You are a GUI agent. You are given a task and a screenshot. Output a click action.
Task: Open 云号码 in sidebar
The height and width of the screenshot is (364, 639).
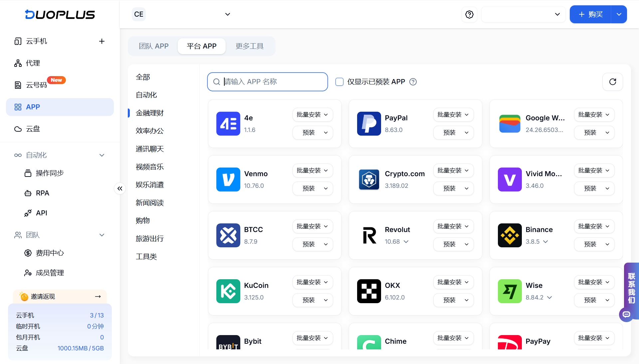[x=36, y=85]
